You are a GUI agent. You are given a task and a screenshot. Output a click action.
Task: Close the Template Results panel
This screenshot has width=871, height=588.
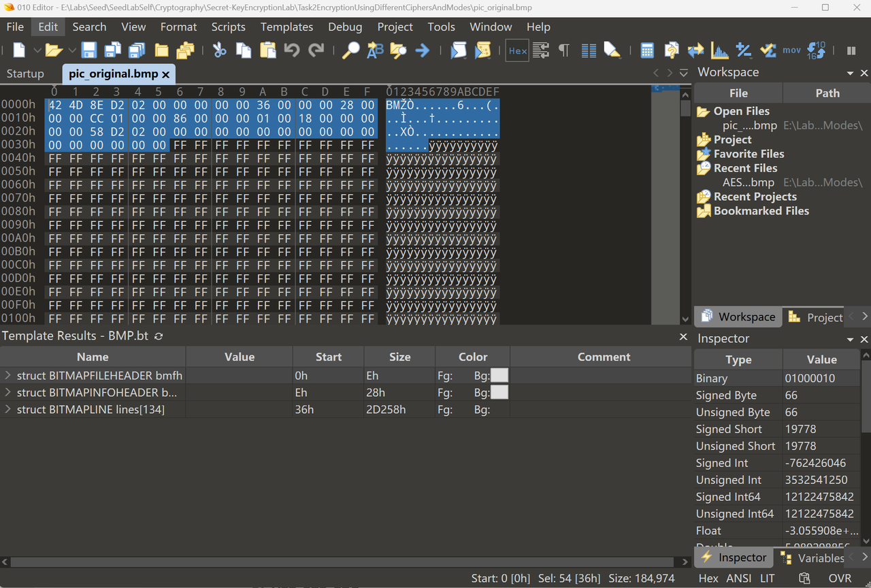[x=683, y=337]
